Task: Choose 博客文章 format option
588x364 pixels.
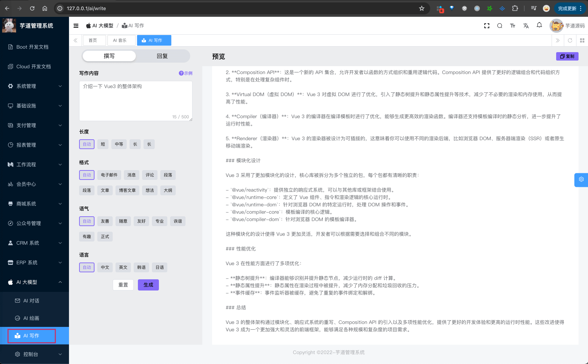Action: 127,190
